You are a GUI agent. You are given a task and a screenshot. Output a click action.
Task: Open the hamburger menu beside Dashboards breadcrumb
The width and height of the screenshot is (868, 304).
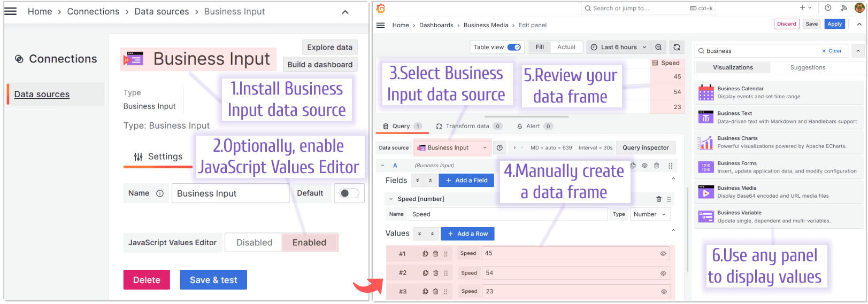coord(381,25)
